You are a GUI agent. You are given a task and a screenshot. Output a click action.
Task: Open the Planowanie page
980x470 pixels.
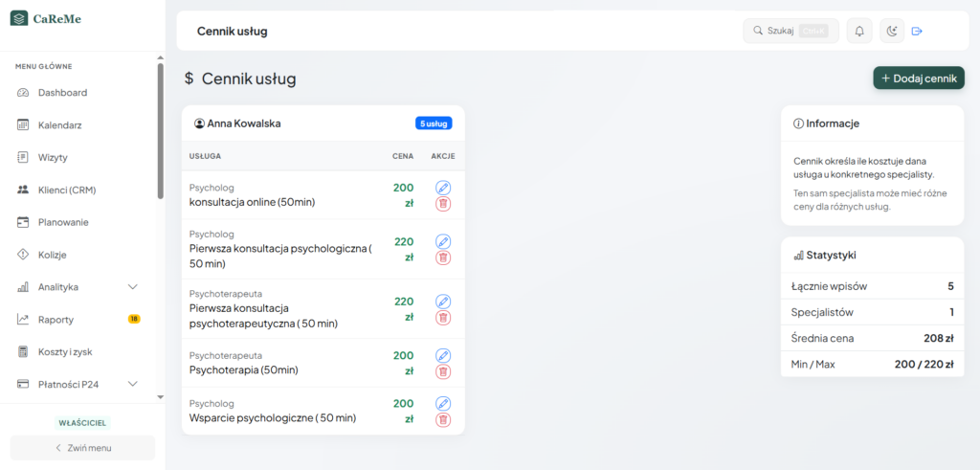point(80,222)
